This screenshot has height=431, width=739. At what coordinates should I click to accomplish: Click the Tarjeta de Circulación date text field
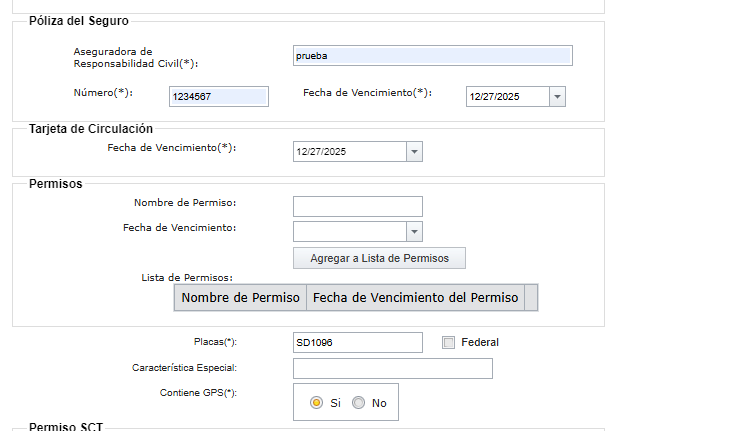click(x=350, y=152)
